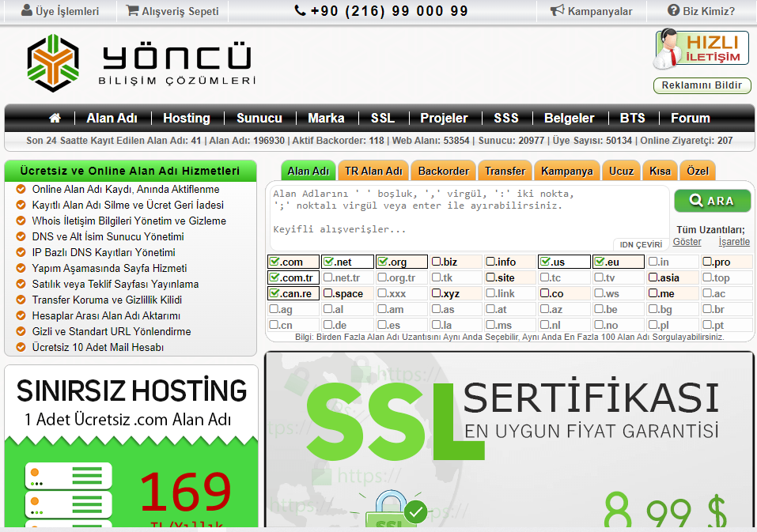Viewport: 757px width, 532px height.
Task: Switch to the Kampanya tab
Action: tap(567, 171)
